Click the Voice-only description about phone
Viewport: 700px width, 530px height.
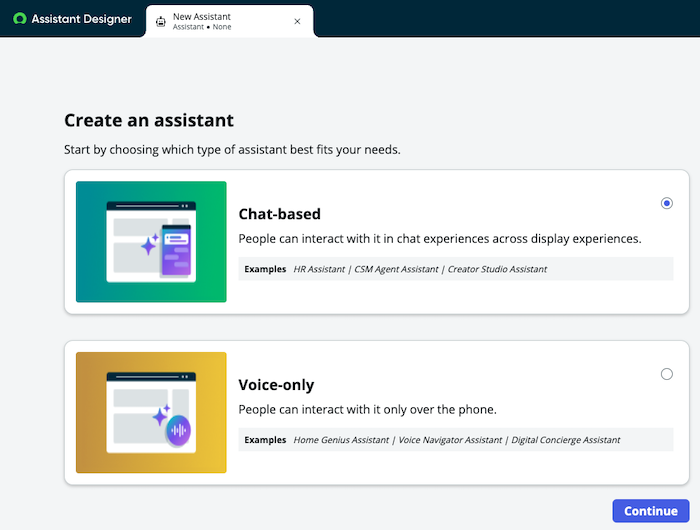[367, 409]
